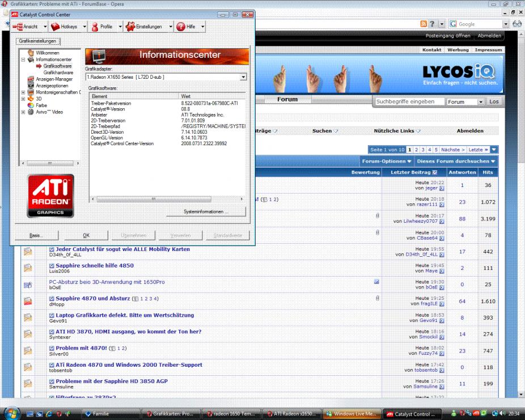Click the Hilfe help icon

pos(181,27)
